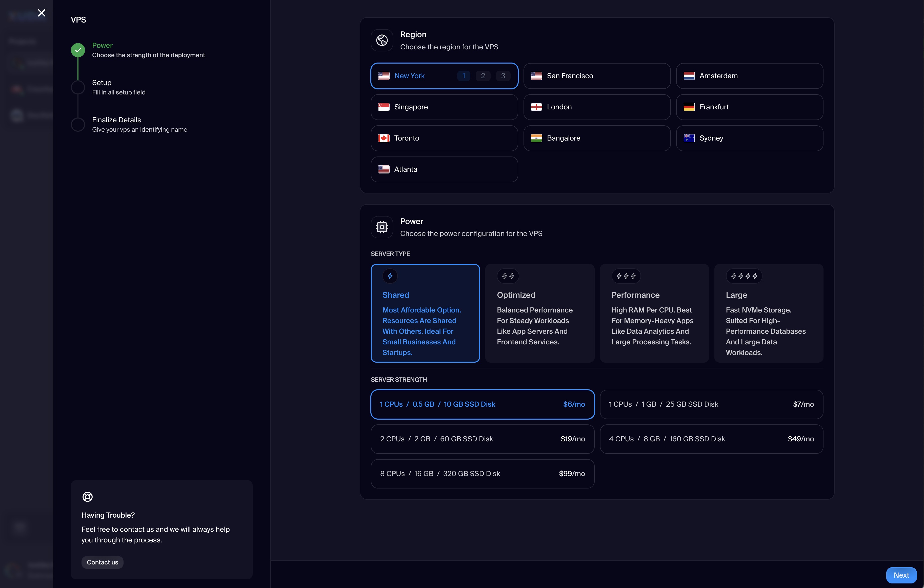The image size is (924, 588).
Task: Click the CPU chip Power icon
Action: point(382,227)
